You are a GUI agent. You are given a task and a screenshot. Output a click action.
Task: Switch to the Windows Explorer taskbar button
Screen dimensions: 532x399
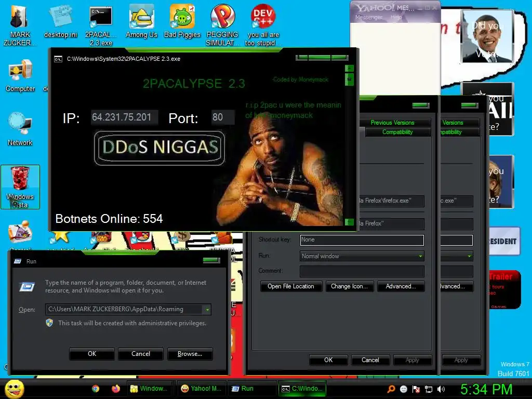tap(149, 389)
